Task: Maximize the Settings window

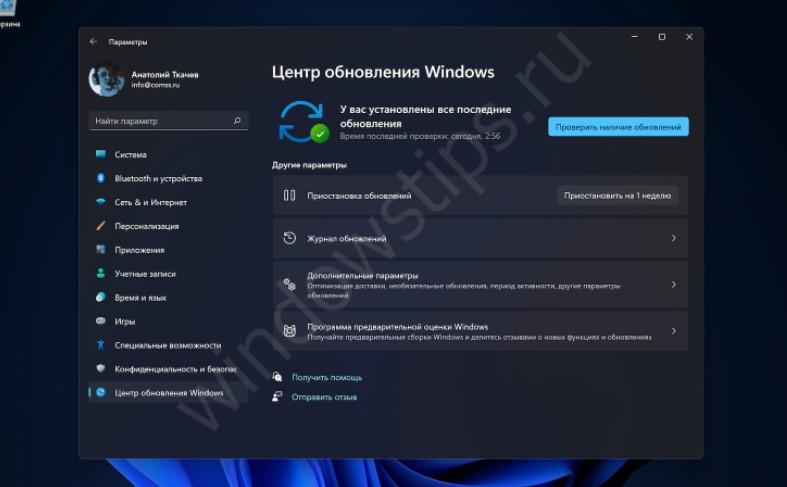Action: coord(662,37)
